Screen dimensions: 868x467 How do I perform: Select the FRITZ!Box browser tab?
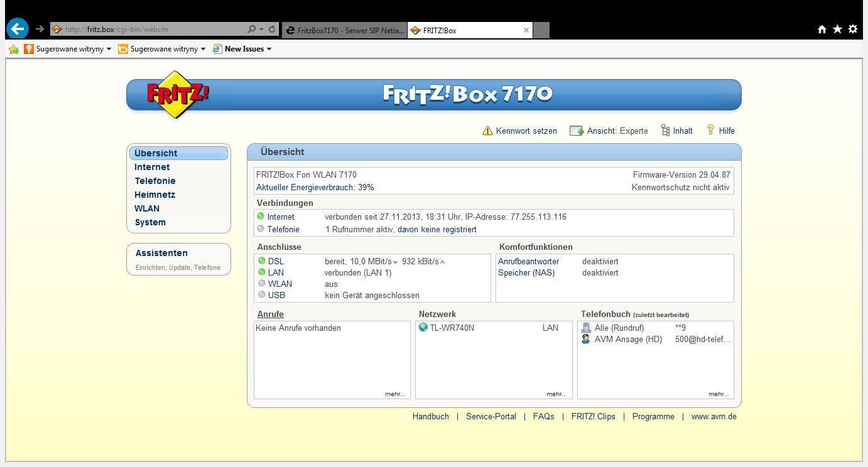470,30
